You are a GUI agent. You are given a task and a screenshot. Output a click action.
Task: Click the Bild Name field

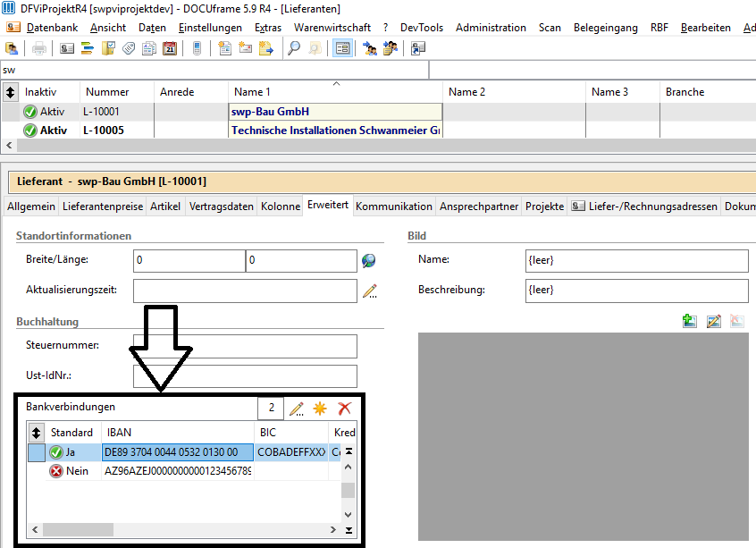(x=637, y=261)
